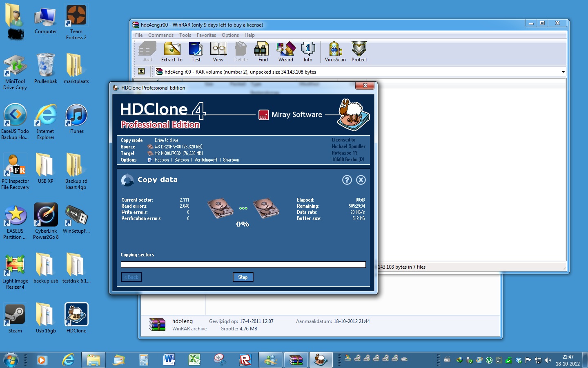The image size is (588, 368).
Task: Open Excel from the taskbar
Action: 194,360
